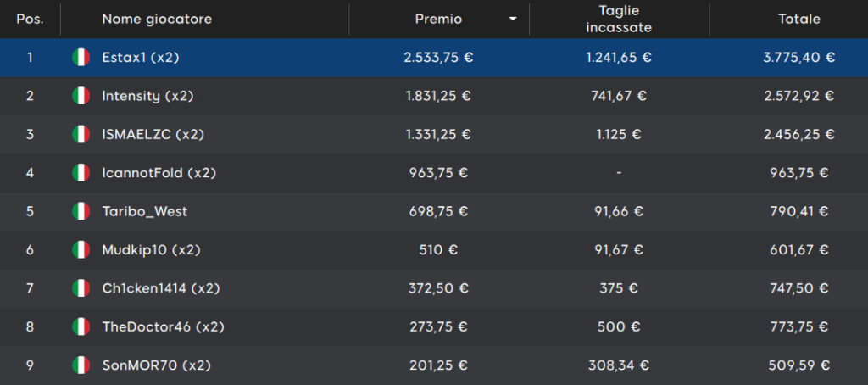Sort by the Totale column header
Screen dimensions: 868x385
[799, 20]
